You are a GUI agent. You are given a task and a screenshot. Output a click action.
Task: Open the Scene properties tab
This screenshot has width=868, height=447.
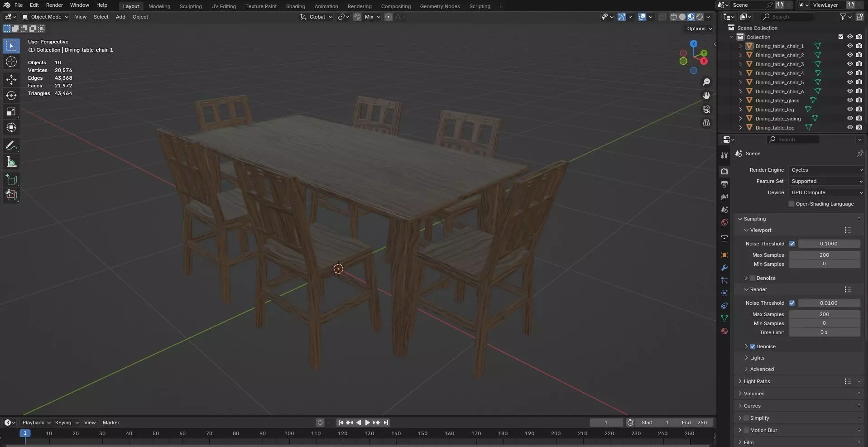coord(724,209)
